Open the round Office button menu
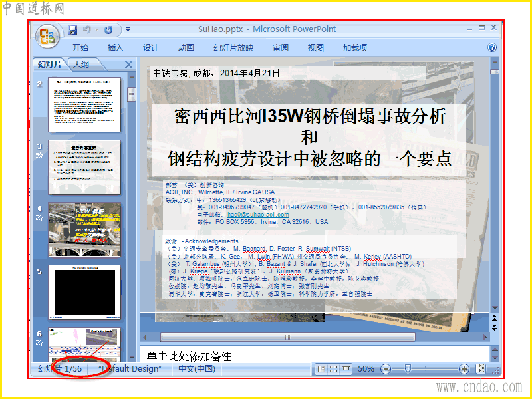 point(47,36)
